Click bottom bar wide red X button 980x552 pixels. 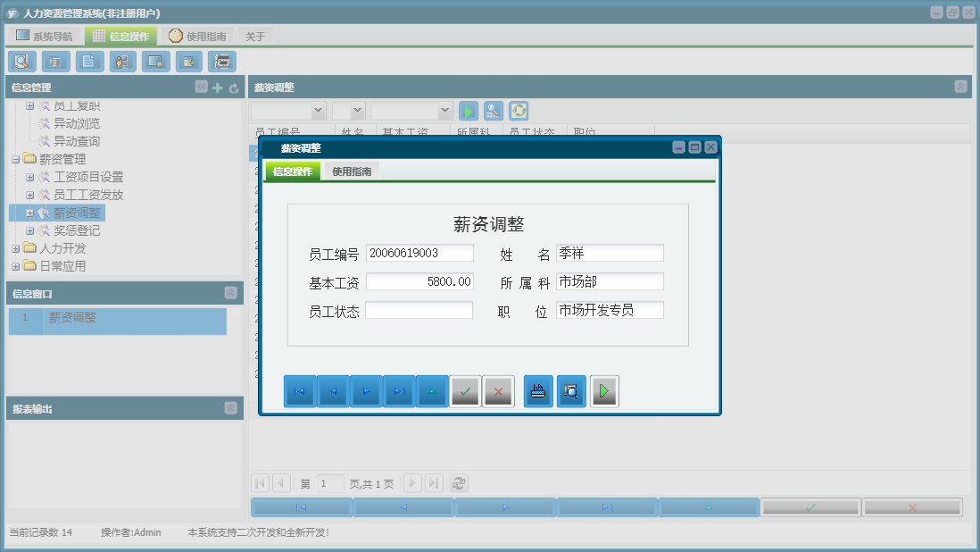(x=912, y=507)
